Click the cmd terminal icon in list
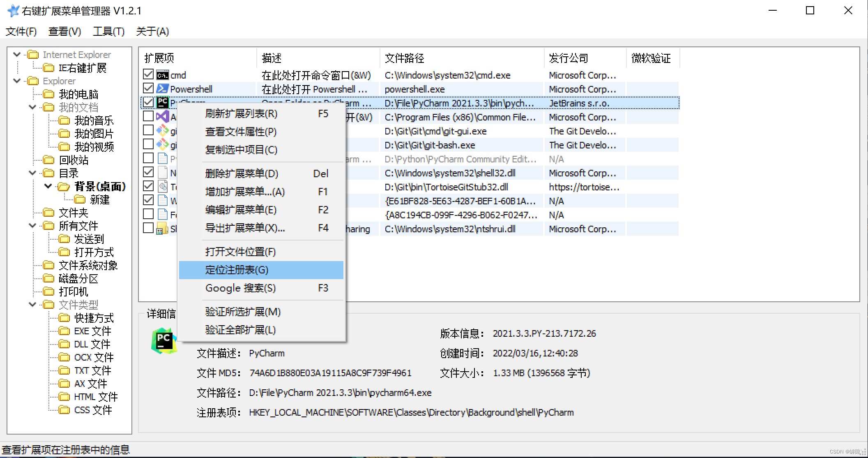868x458 pixels. tap(163, 75)
